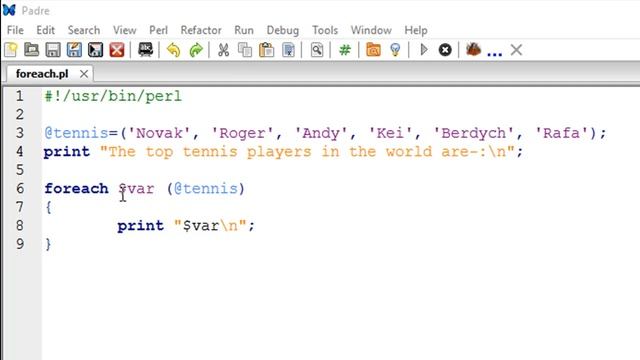Run the script with play icon
This screenshot has width=640, height=360.
point(424,50)
